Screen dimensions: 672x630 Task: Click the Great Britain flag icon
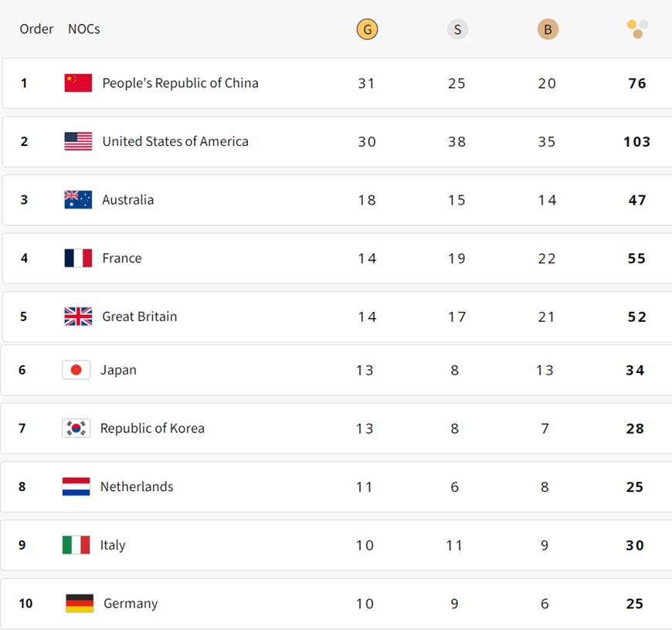tap(78, 317)
